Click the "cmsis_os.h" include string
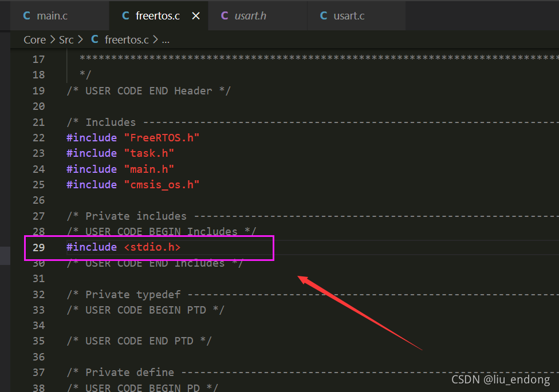Image resolution: width=559 pixels, height=392 pixels. coord(162,185)
